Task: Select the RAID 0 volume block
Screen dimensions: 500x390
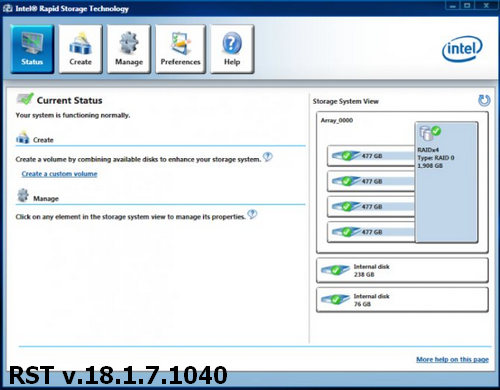Action: pos(446,182)
